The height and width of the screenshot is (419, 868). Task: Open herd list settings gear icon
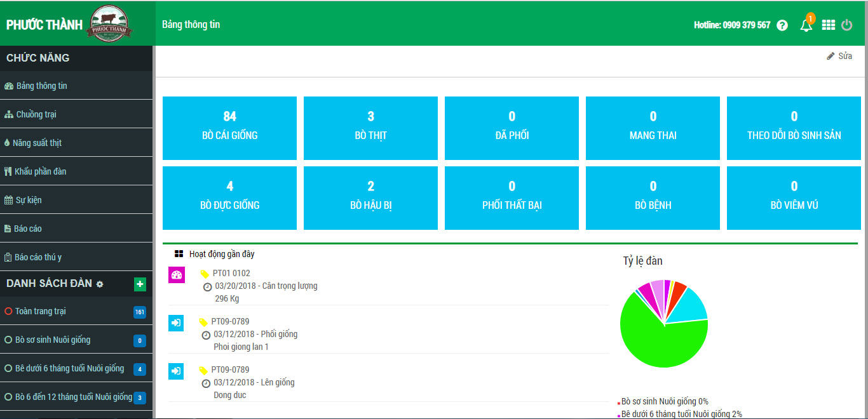[100, 284]
